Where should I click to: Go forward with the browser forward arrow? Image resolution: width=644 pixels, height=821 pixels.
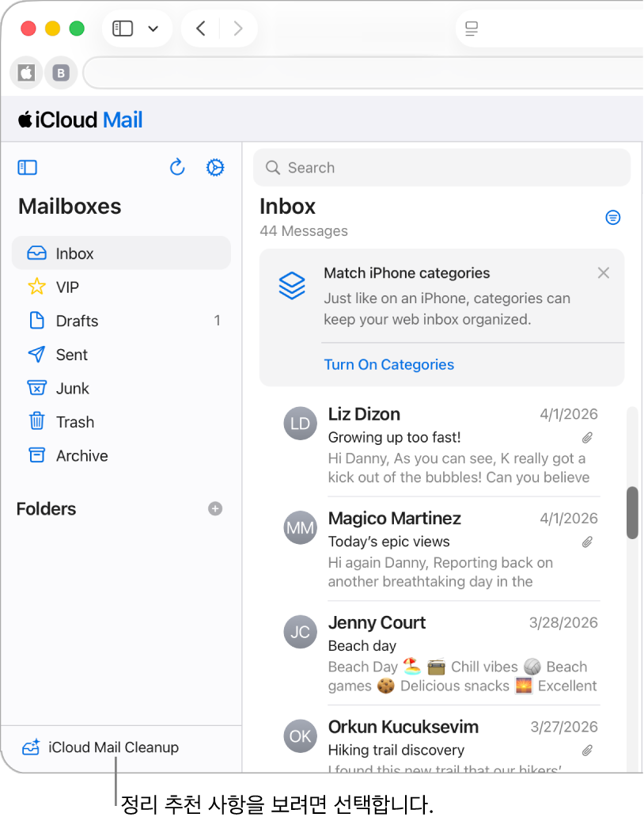(238, 29)
